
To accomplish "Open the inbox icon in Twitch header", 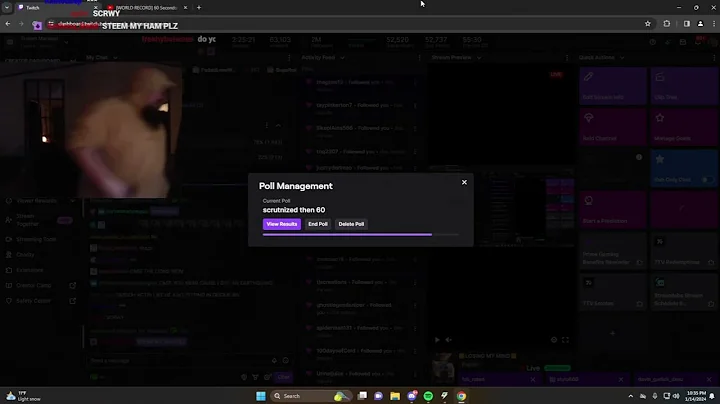I will pyautogui.click(x=683, y=42).
